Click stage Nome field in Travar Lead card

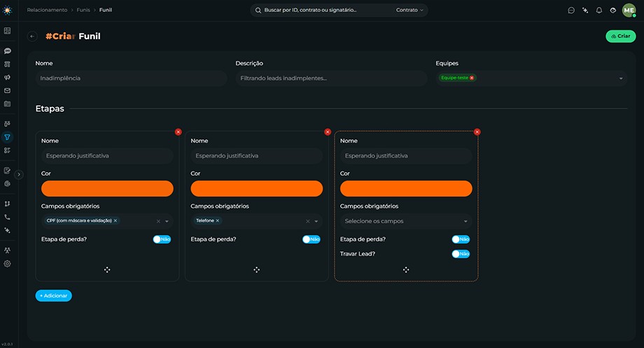pyautogui.click(x=406, y=155)
